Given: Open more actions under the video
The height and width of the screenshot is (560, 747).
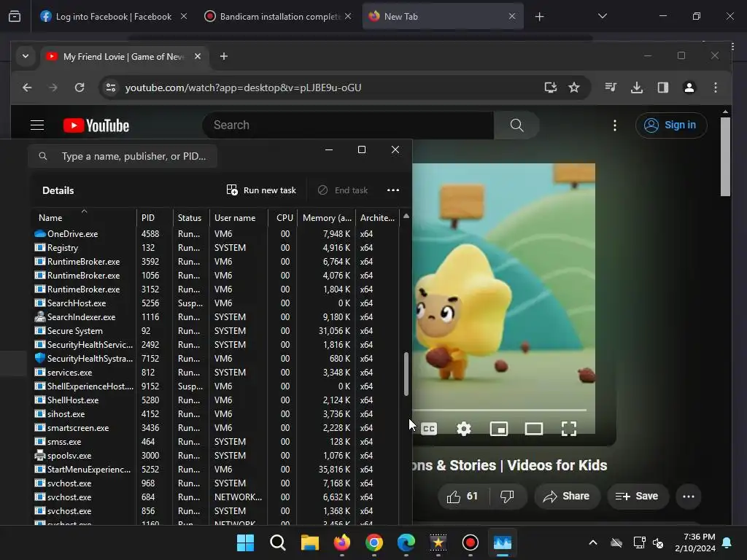Looking at the screenshot, I should (x=689, y=497).
